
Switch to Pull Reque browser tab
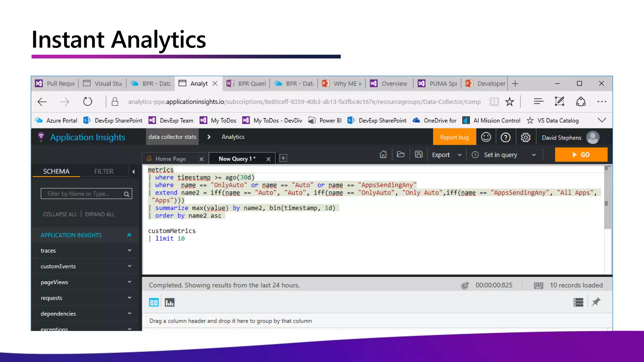55,84
